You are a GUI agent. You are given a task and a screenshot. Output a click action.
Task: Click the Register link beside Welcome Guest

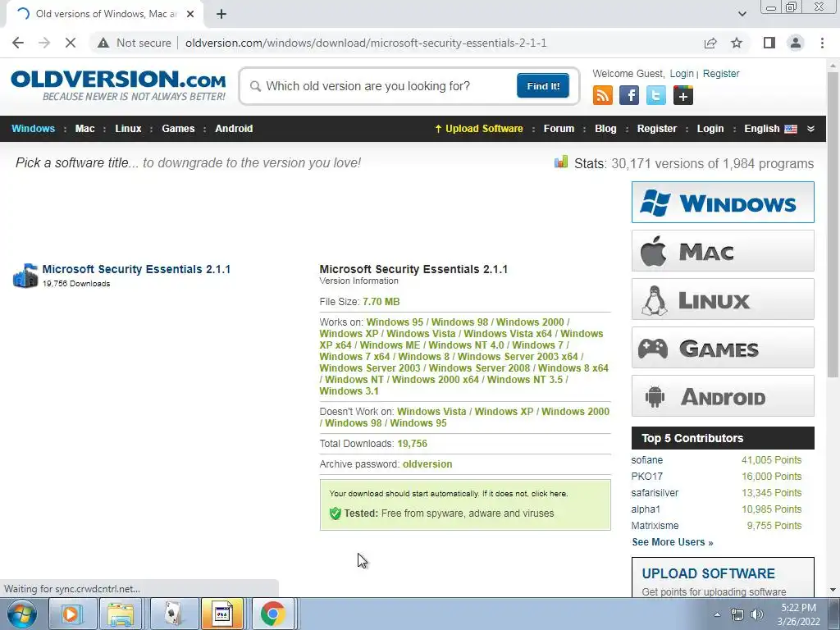[x=721, y=73]
